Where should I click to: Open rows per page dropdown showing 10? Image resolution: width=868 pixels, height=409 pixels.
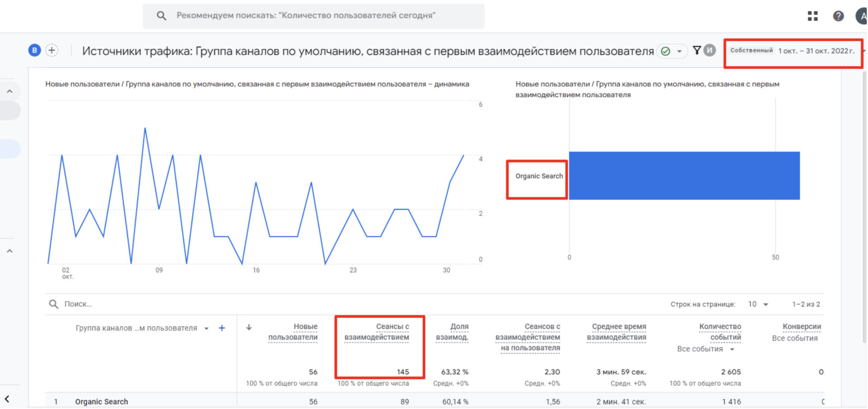(x=758, y=304)
